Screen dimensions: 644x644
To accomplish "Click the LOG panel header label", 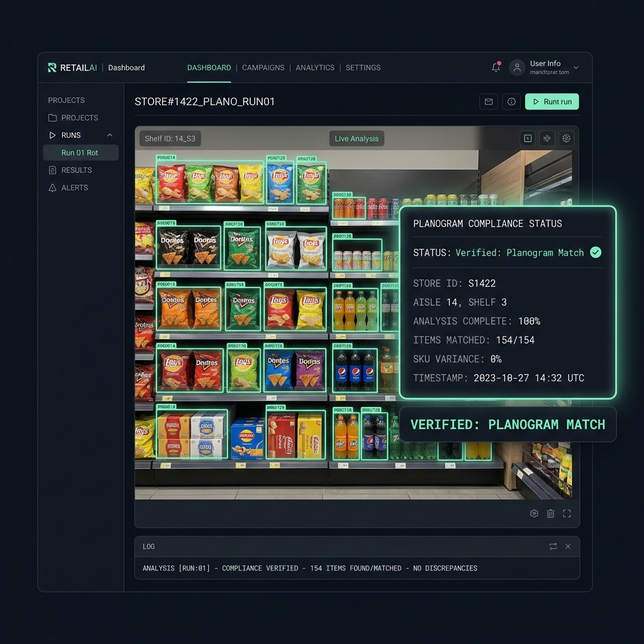I will (x=148, y=547).
